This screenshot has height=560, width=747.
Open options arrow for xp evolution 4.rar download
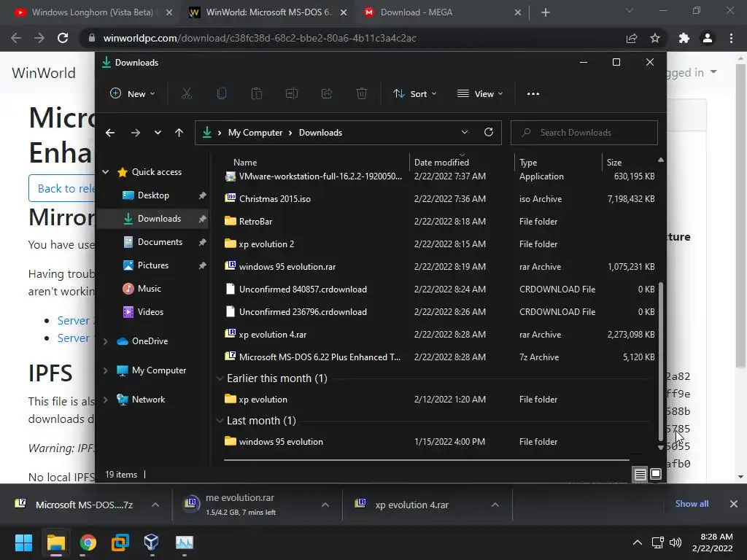pyautogui.click(x=495, y=505)
